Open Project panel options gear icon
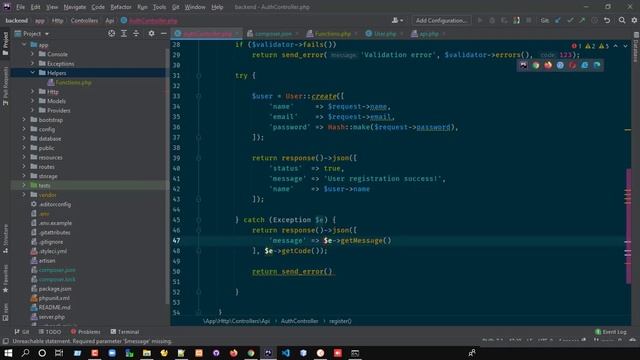Viewport: 640px width, 360px height. [151, 33]
